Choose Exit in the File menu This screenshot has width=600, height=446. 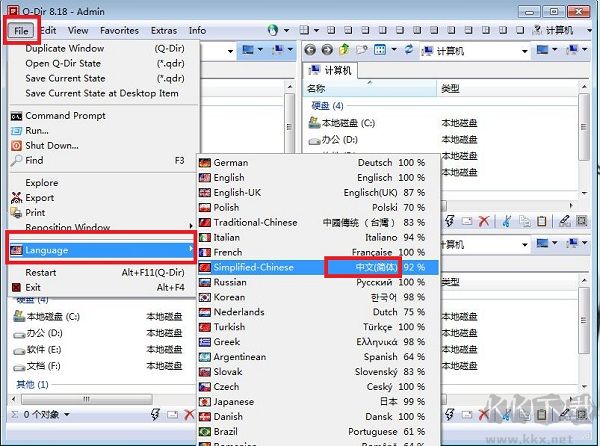102,287
